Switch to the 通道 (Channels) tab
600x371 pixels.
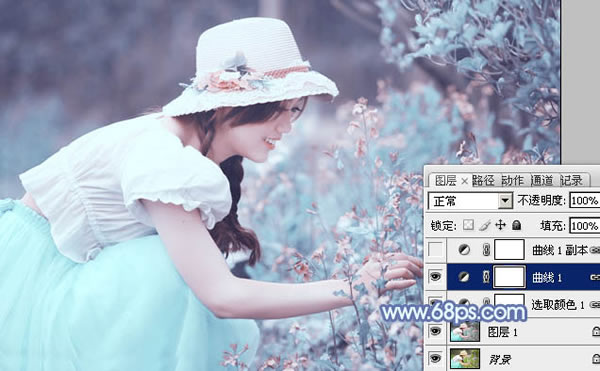(541, 180)
